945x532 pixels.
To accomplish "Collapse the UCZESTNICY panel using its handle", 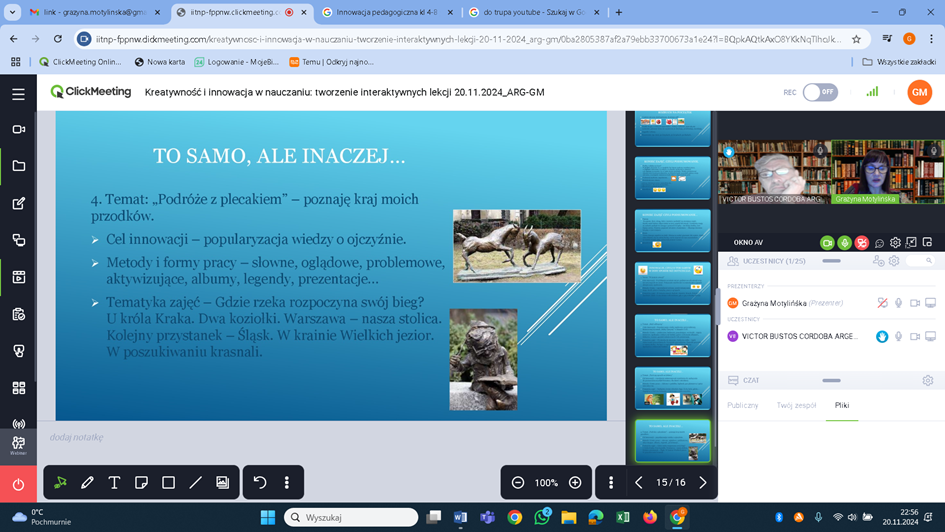I will pyautogui.click(x=831, y=261).
